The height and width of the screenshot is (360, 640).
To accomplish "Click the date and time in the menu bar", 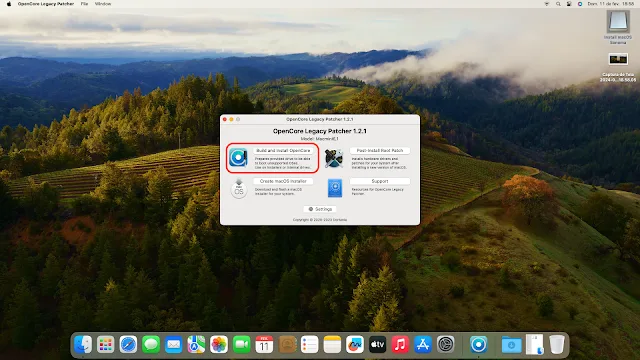I will (x=611, y=4).
